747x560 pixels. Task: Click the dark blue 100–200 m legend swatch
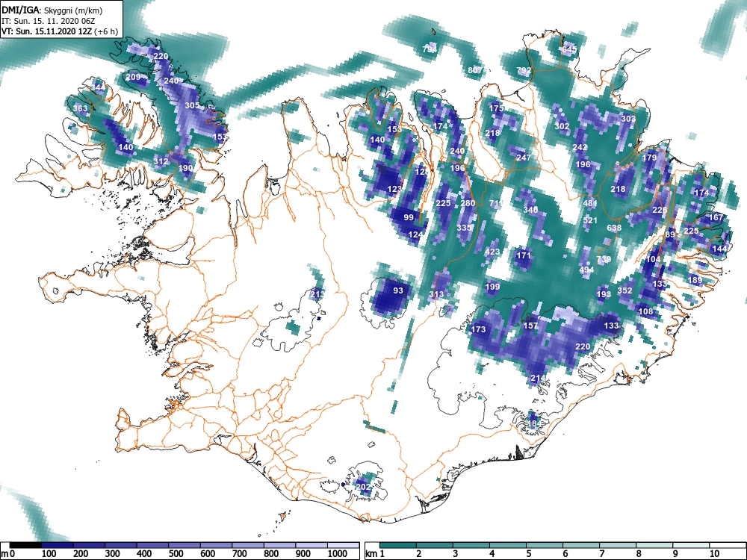pos(58,545)
